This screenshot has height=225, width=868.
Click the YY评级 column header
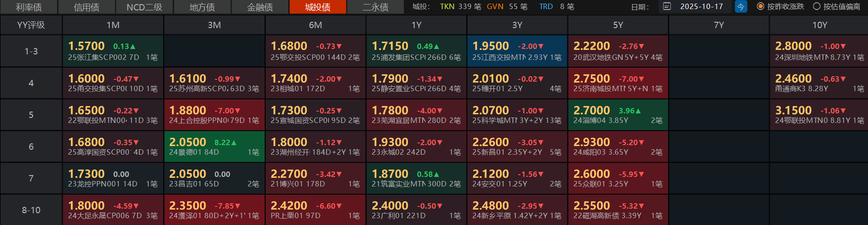pyautogui.click(x=31, y=25)
